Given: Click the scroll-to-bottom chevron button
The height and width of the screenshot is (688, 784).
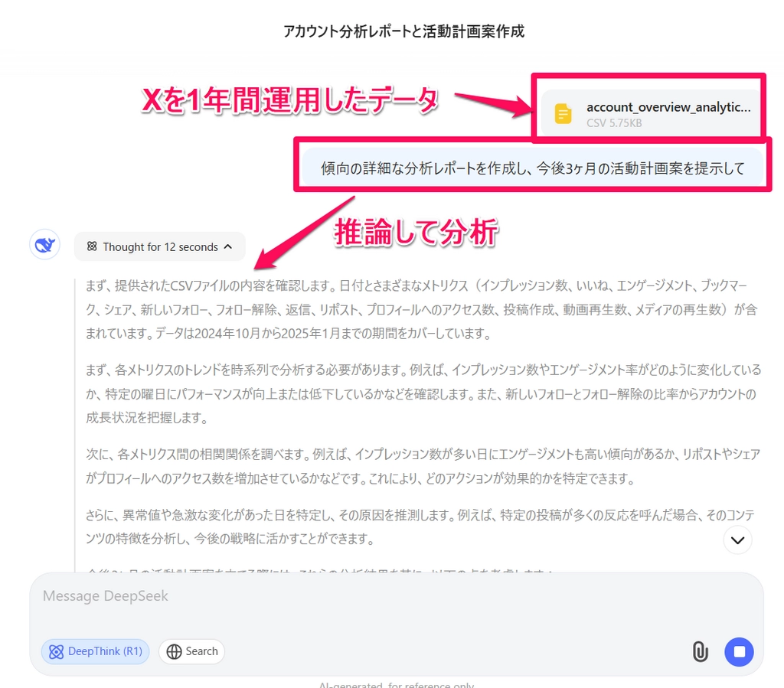Looking at the screenshot, I should pos(737,540).
